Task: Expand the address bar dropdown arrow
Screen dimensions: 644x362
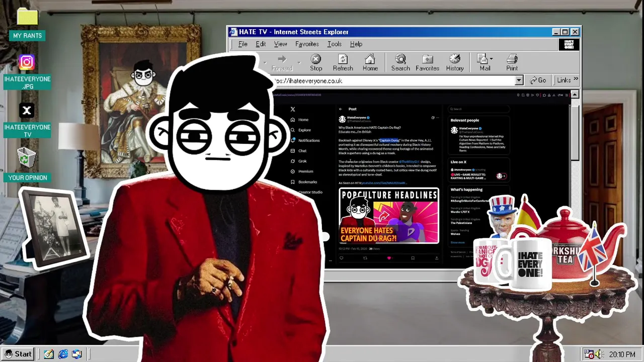Action: (519, 80)
